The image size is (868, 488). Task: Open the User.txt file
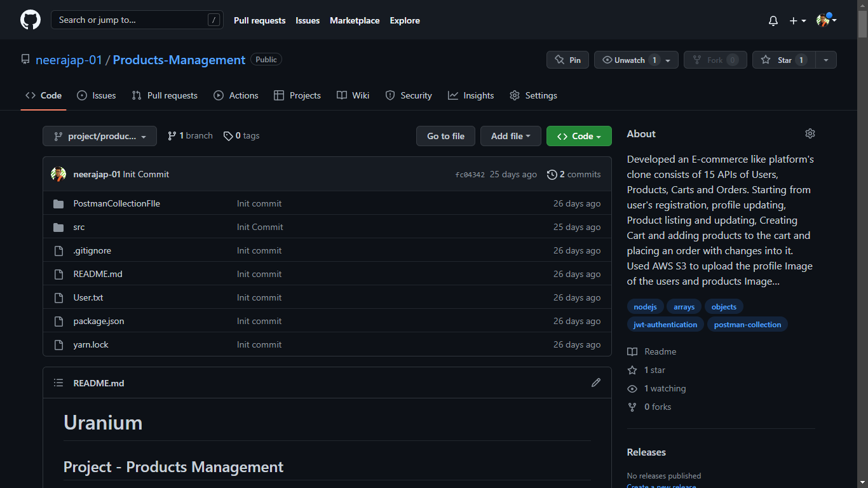pos(88,297)
